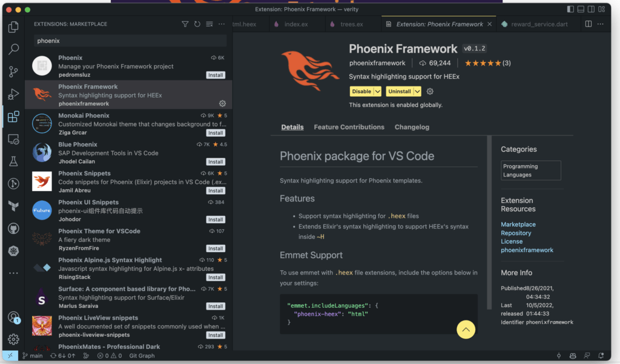
Task: Open the phoenixframework publisher link in resources
Action: (527, 250)
